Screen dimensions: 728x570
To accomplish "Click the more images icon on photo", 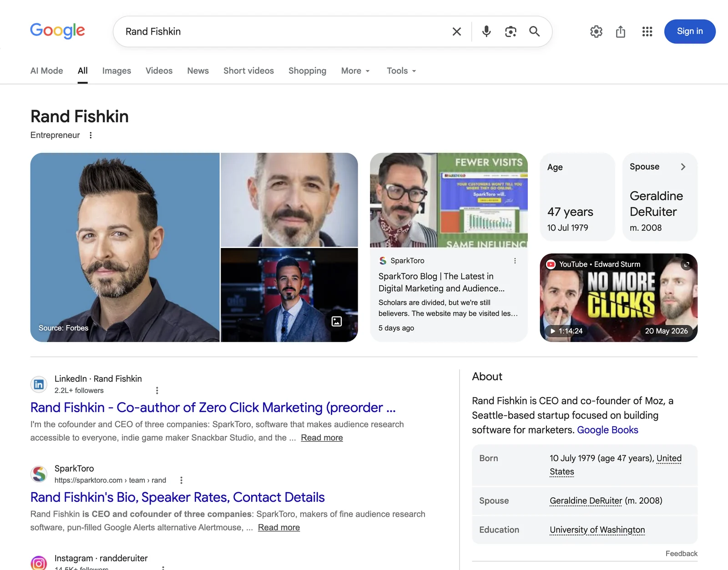I will tap(337, 321).
